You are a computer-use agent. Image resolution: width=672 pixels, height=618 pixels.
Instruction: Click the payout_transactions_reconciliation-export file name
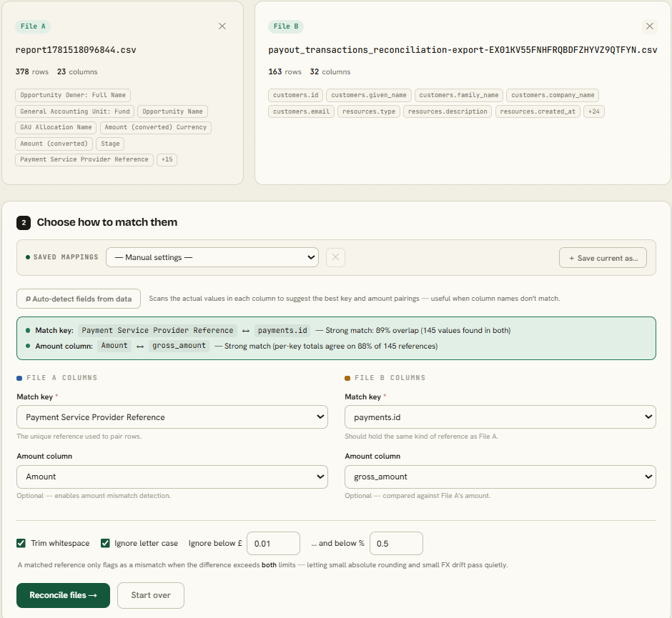coord(463,50)
